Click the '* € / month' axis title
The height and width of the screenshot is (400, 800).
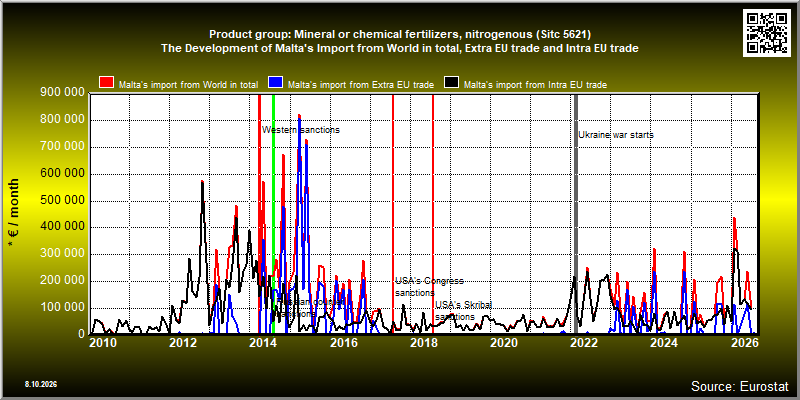pyautogui.click(x=14, y=213)
